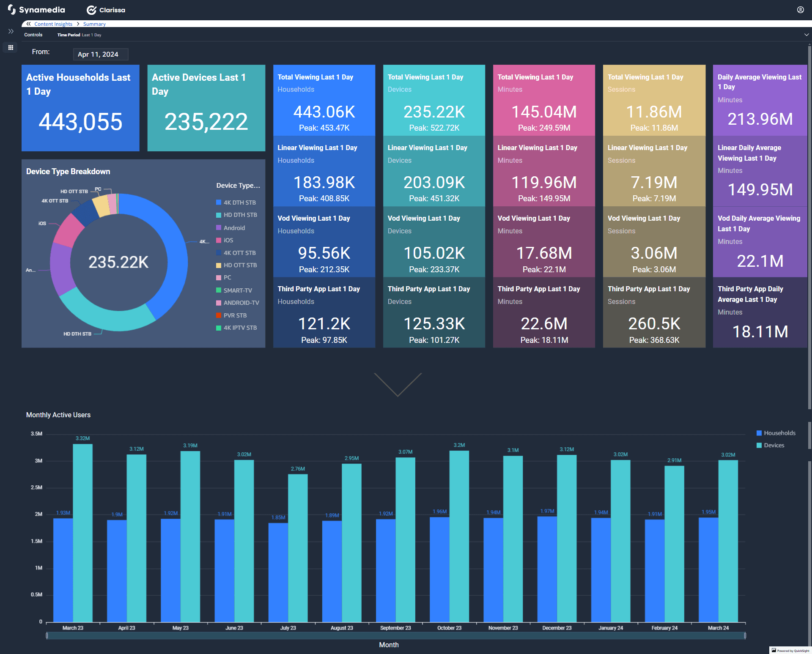
Task: Click the Clarissa checkmark logo icon
Action: pos(91,10)
